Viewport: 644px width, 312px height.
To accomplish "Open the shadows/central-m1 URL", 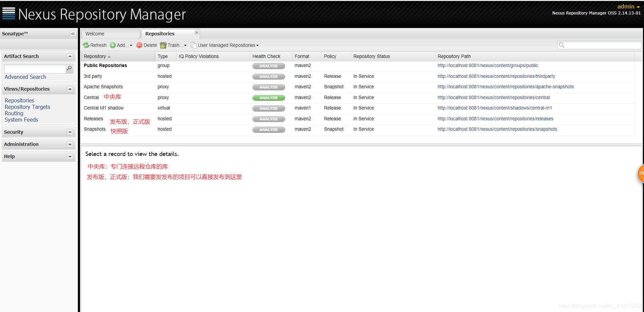I will pos(495,108).
